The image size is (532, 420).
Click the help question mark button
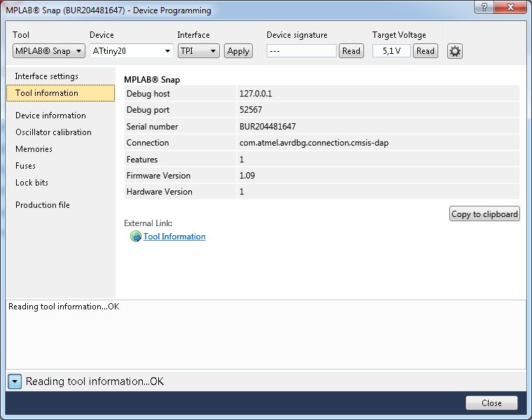484,7
